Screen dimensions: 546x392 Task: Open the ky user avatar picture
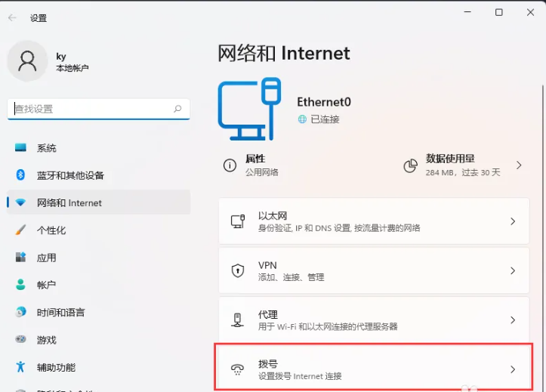point(27,61)
